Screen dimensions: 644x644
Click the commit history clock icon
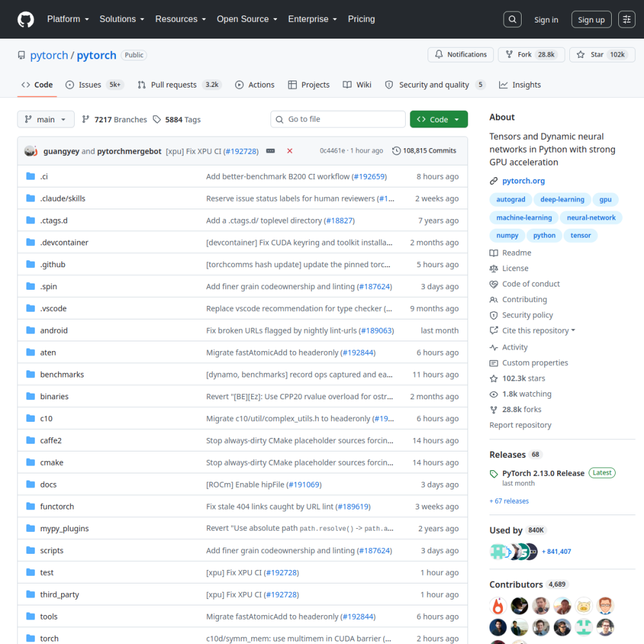point(396,151)
